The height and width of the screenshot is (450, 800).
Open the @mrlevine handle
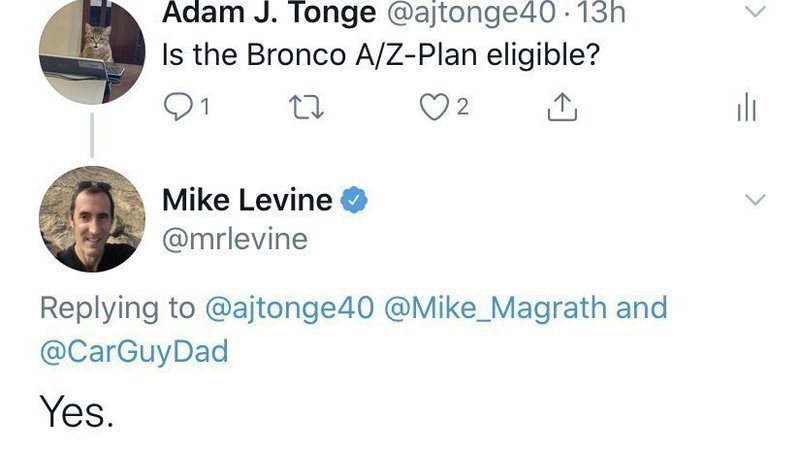pyautogui.click(x=235, y=239)
